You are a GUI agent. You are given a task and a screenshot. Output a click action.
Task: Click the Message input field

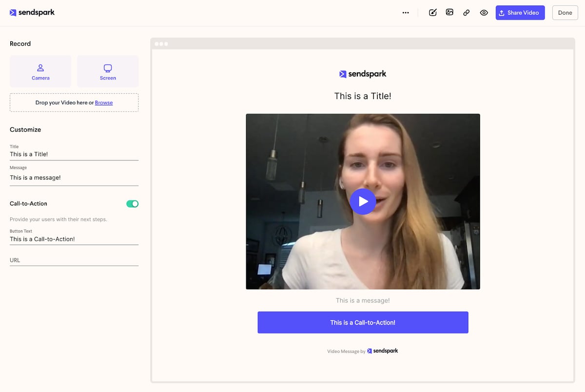(73, 177)
